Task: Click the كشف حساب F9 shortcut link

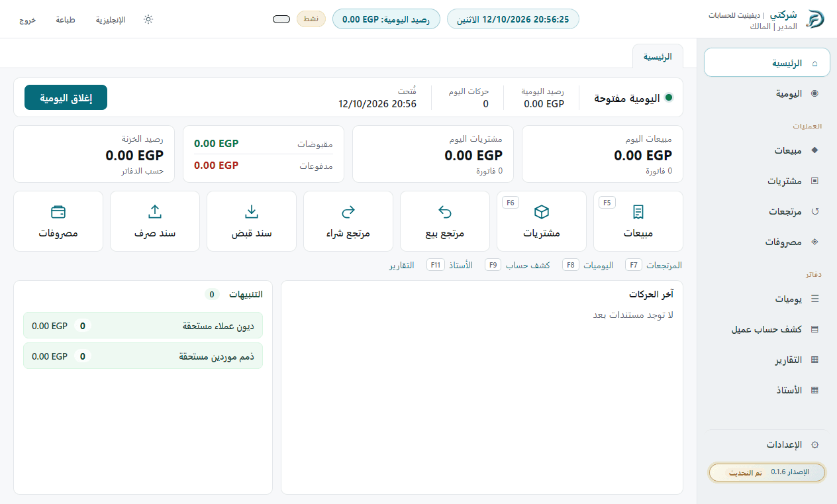Action: tap(518, 265)
